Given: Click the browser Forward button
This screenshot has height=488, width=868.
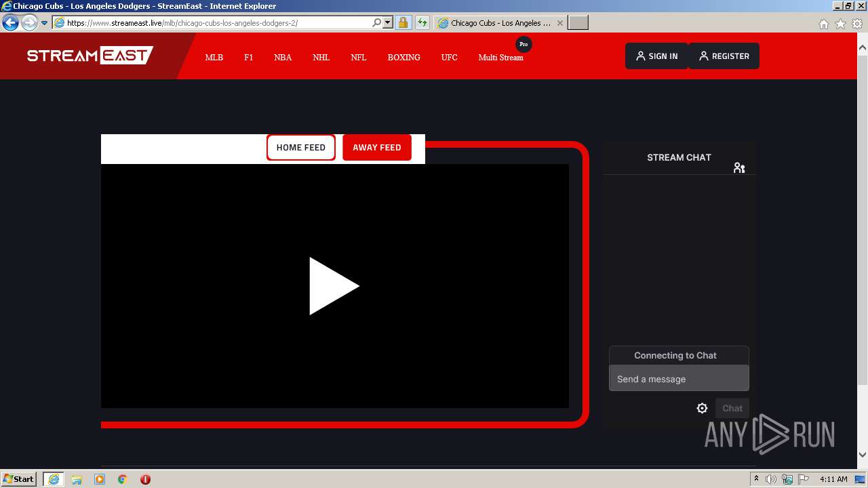Looking at the screenshot, I should point(29,23).
